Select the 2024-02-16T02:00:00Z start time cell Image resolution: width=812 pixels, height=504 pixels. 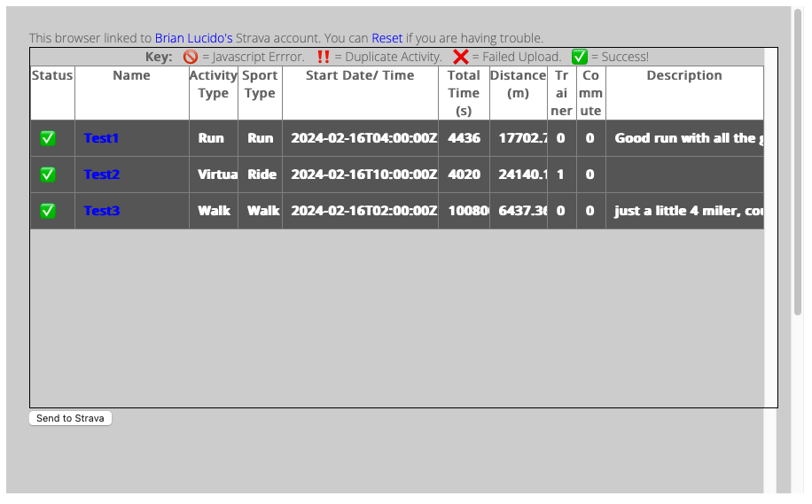point(361,211)
